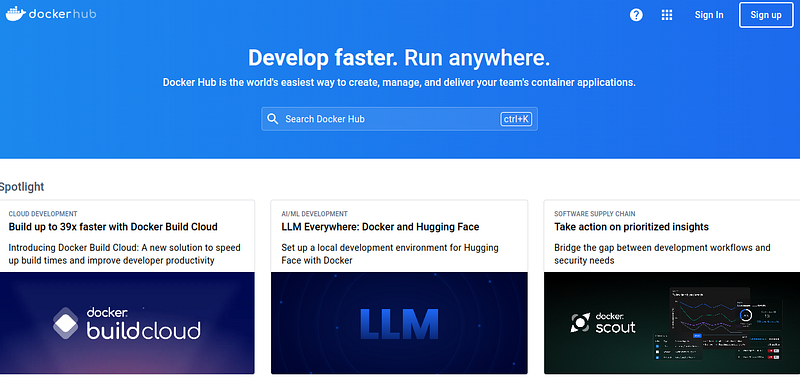Open the Docker Hub logo home link

pos(51,14)
